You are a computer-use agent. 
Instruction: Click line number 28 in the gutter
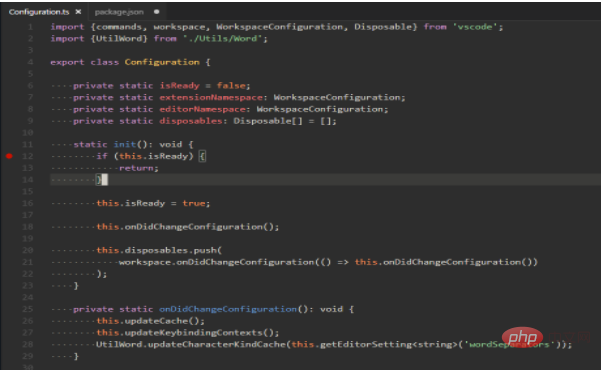tap(27, 344)
